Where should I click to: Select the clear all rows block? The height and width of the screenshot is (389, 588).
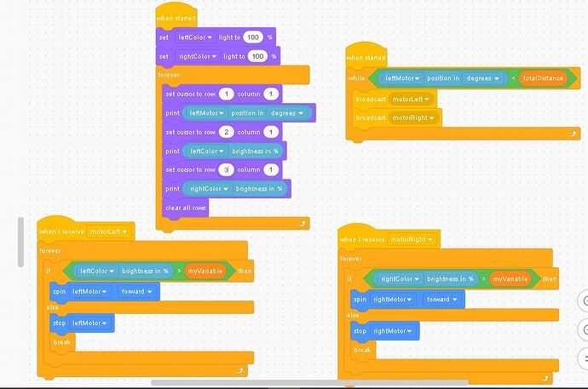click(x=186, y=208)
